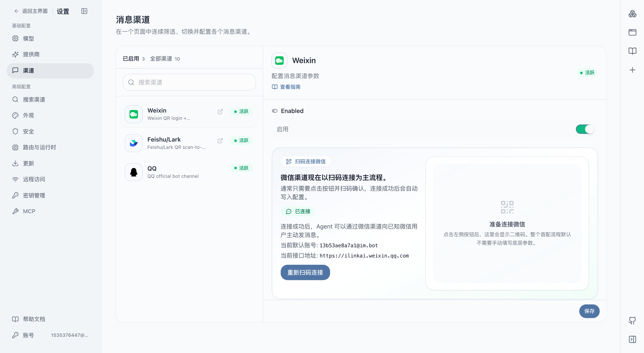The image size is (644, 353).
Task: Open the GitHub icon in right rail
Action: pyautogui.click(x=632, y=320)
